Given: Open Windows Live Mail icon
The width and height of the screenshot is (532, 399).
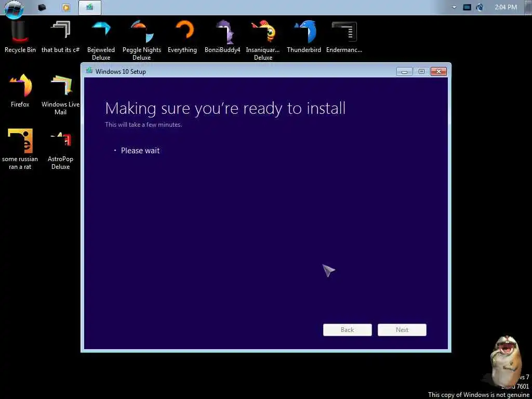Looking at the screenshot, I should [60, 95].
